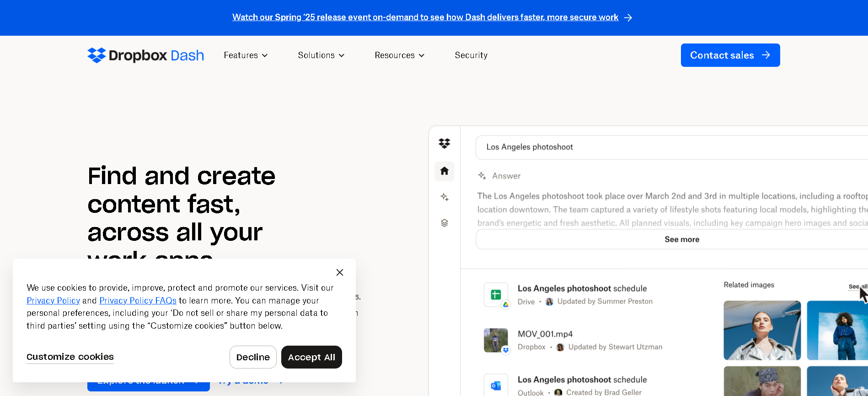Expand the Solutions menu

pyautogui.click(x=321, y=55)
